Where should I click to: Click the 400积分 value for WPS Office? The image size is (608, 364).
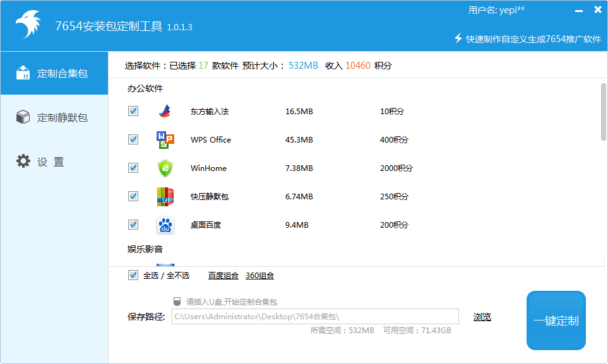pos(394,140)
